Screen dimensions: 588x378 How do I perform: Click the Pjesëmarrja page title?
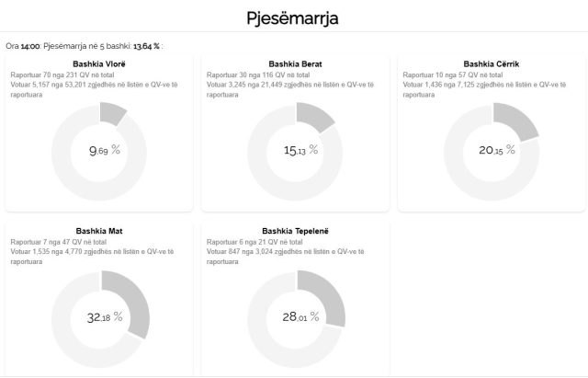point(293,17)
